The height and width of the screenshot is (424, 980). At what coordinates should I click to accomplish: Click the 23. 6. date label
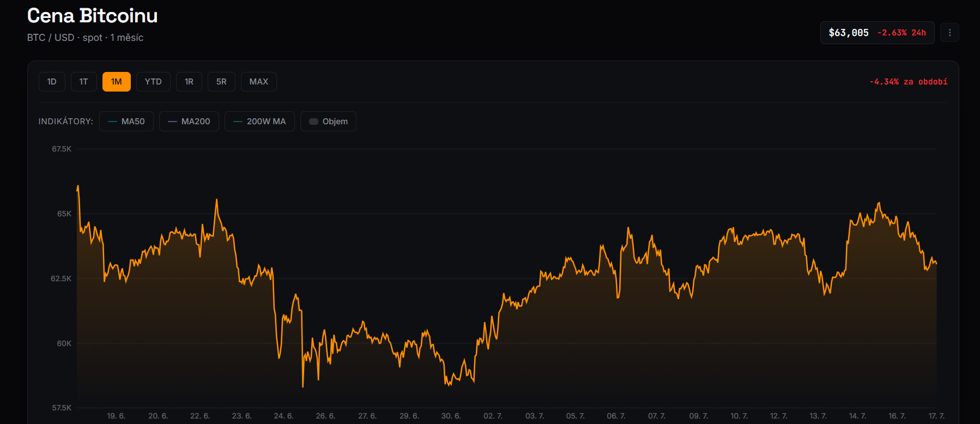click(241, 416)
